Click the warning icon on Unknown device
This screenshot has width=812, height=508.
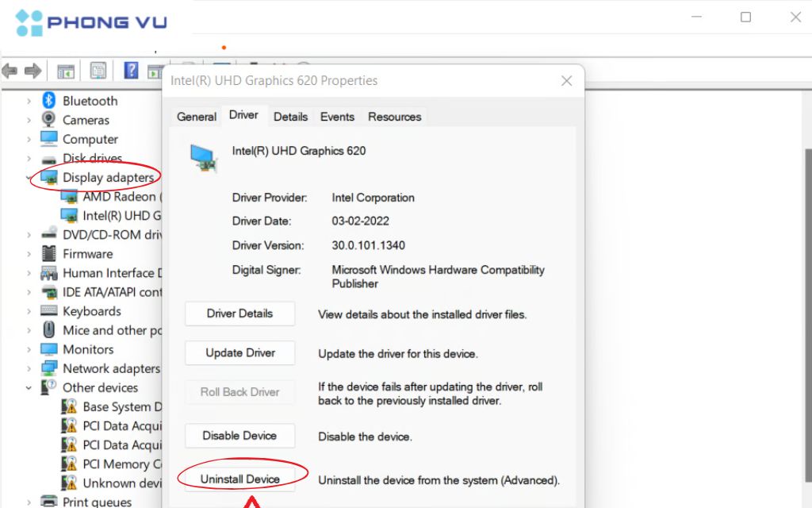pos(71,483)
